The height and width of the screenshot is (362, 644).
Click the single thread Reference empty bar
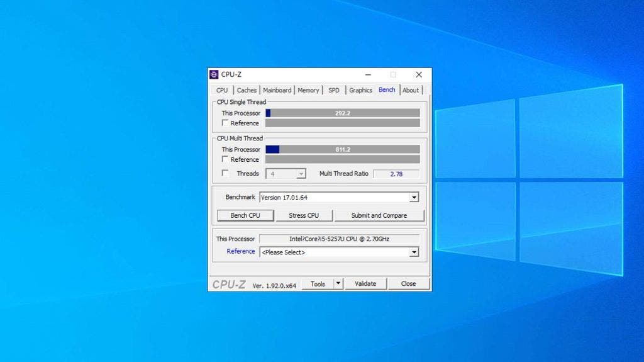point(343,123)
